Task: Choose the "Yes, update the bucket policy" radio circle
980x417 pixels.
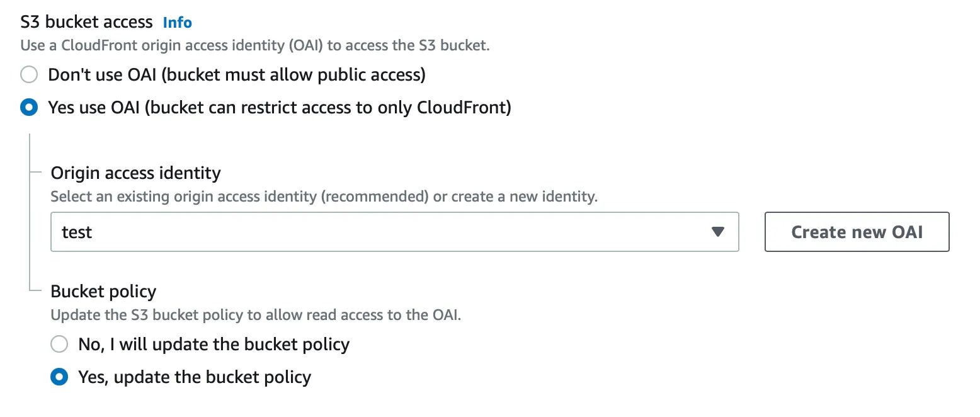Action: click(59, 377)
